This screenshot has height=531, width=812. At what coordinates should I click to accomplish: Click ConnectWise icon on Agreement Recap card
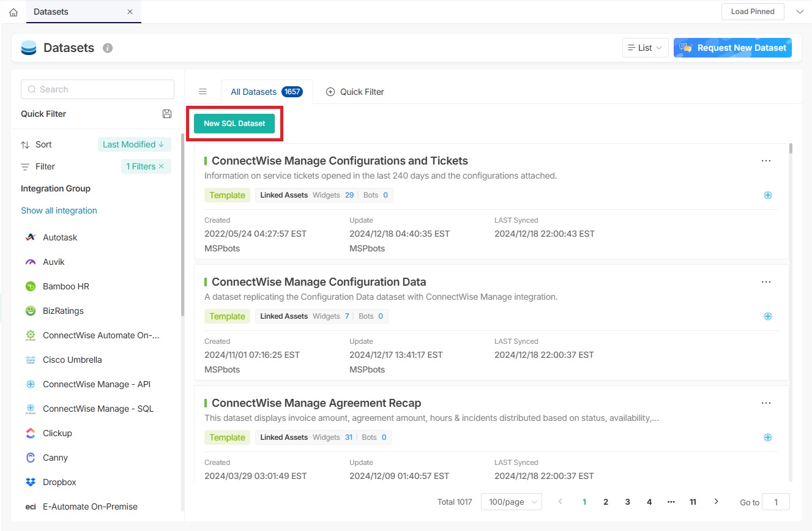(x=767, y=437)
